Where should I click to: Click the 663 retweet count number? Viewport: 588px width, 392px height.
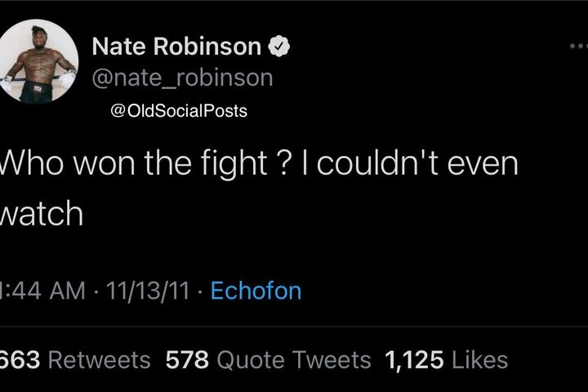[24, 359]
